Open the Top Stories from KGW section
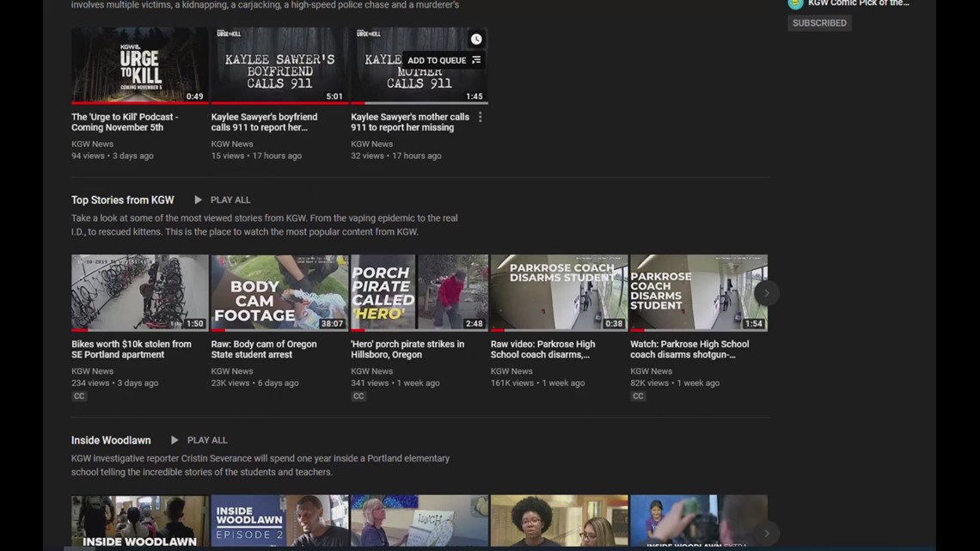 [x=122, y=199]
